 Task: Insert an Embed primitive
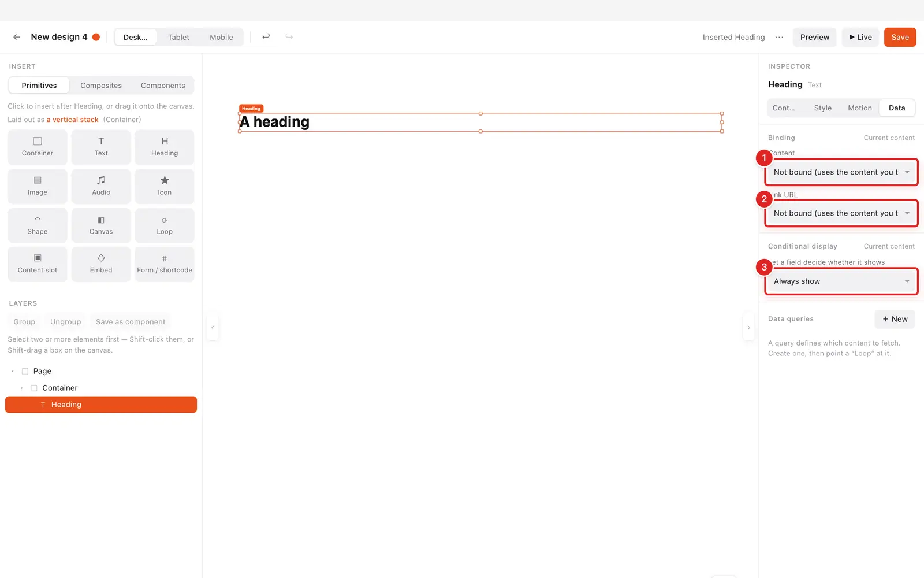tap(101, 264)
